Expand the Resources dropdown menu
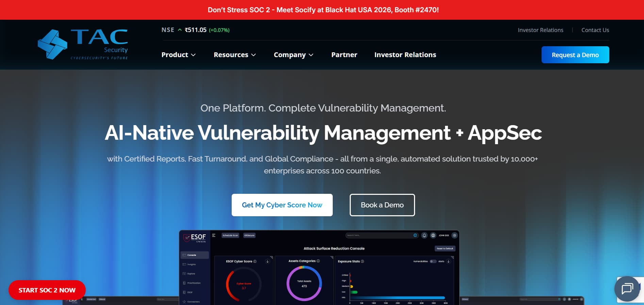This screenshot has height=305, width=644. tap(235, 55)
